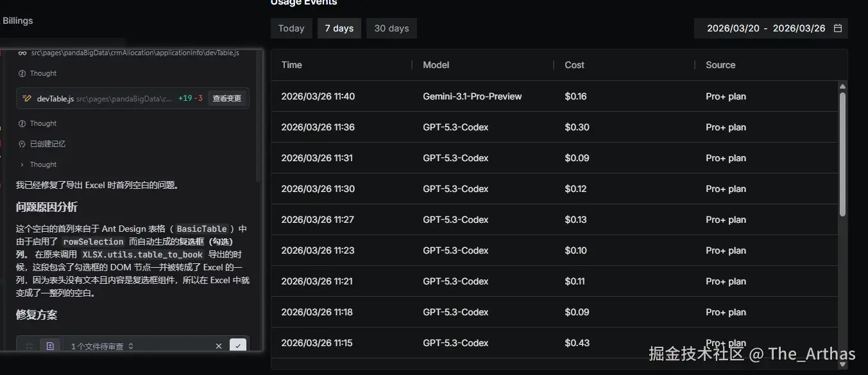Click the memory-created icon beside 已创建记忆

coord(22,144)
